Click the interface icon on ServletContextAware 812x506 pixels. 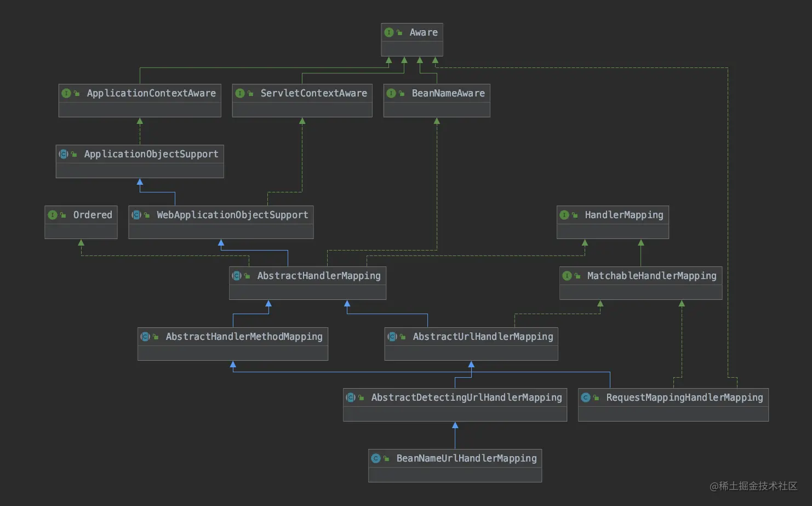coord(240,93)
